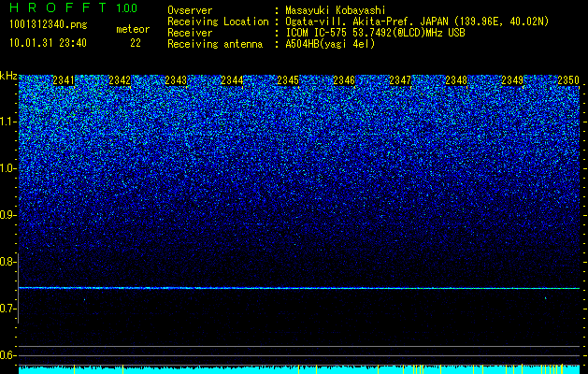Select the filename 1001312340.png
Screen dimensions: 588x374
click(49, 24)
